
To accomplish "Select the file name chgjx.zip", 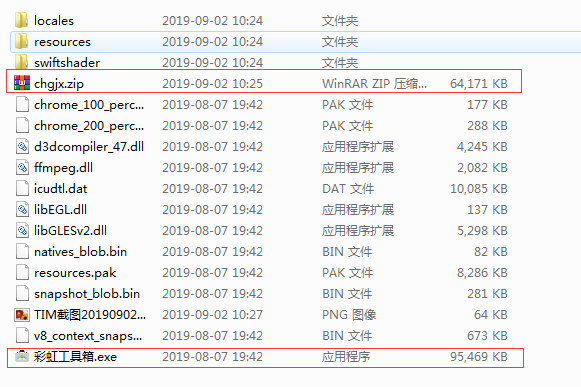I will (x=59, y=84).
